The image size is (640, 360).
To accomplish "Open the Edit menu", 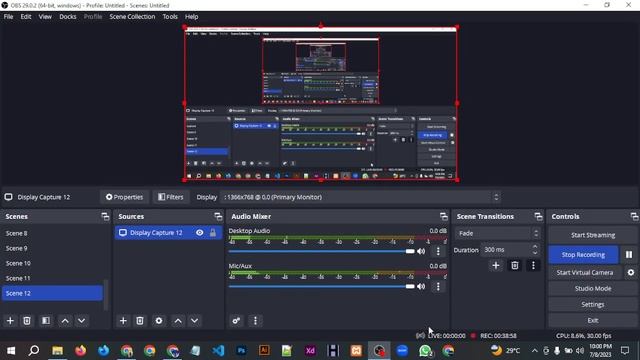I will click(26, 17).
